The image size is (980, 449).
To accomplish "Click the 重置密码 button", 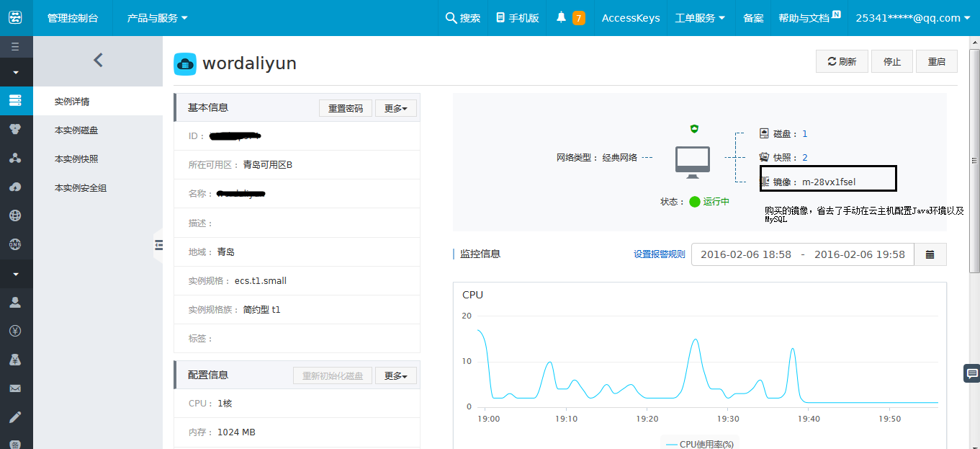I will (346, 108).
